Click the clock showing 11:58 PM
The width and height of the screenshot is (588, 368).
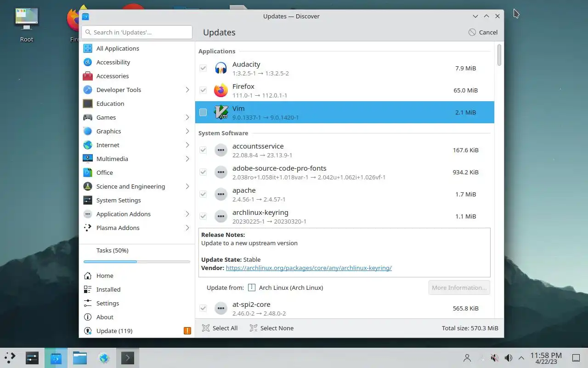tap(546, 358)
